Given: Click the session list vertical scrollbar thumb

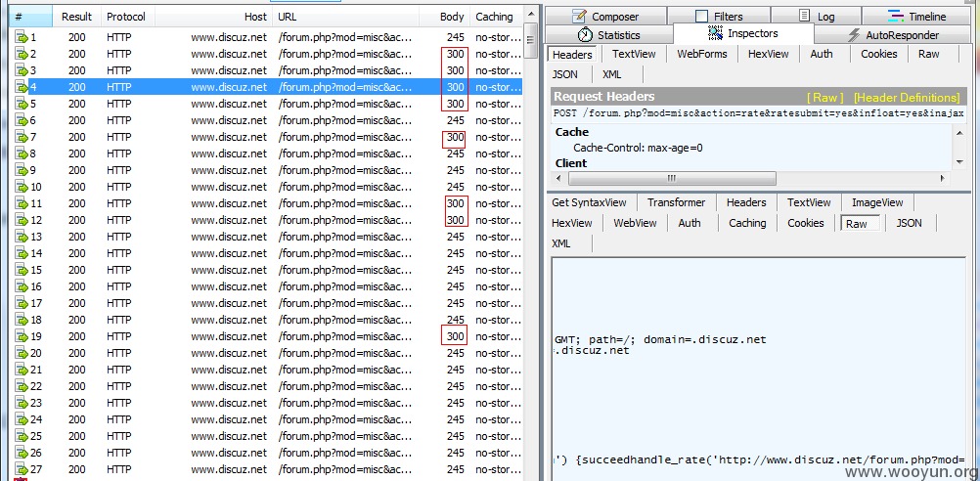Looking at the screenshot, I should (530, 40).
